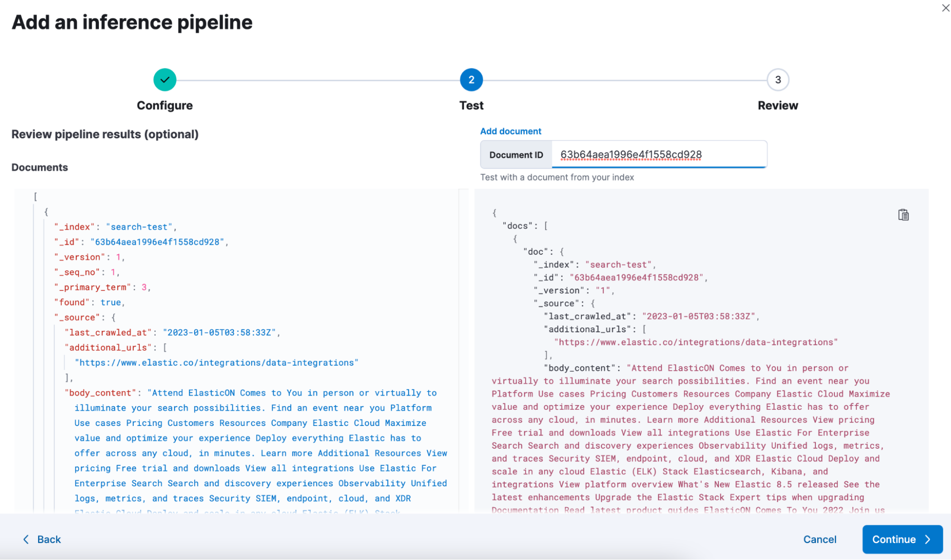Click "_index": "search-test" in results panel

[595, 265]
